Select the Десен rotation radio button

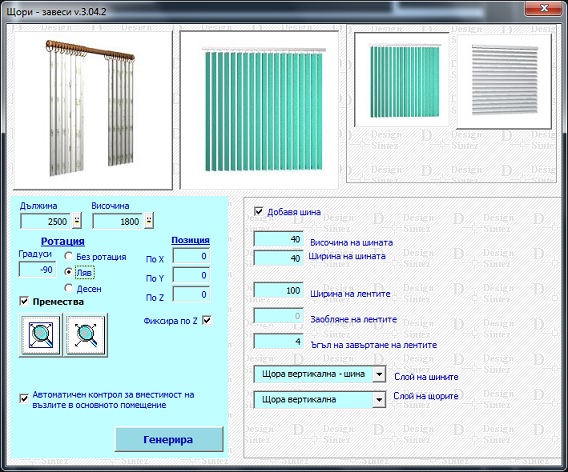pyautogui.click(x=68, y=288)
